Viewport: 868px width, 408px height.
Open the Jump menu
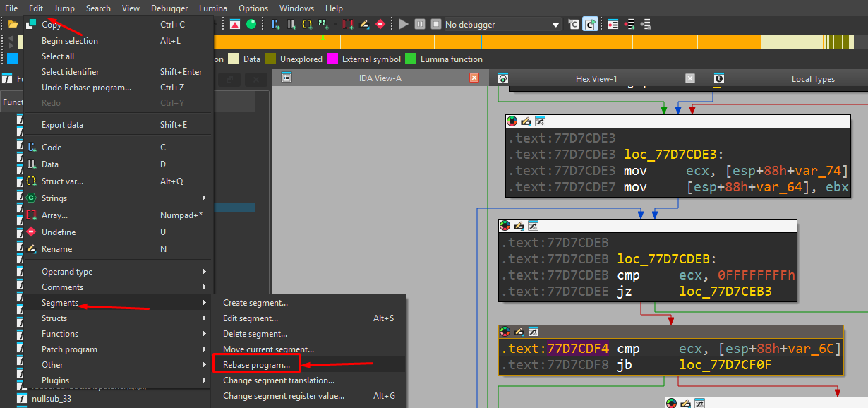(64, 8)
